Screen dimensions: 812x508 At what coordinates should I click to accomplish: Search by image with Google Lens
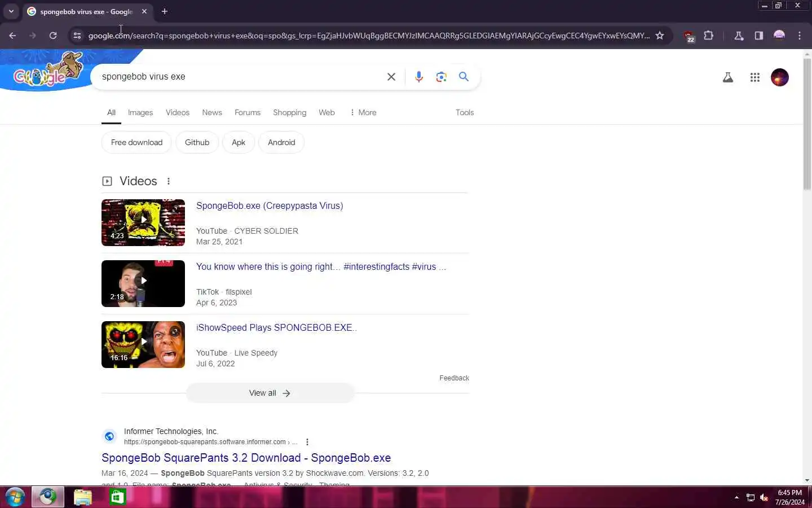click(442, 77)
